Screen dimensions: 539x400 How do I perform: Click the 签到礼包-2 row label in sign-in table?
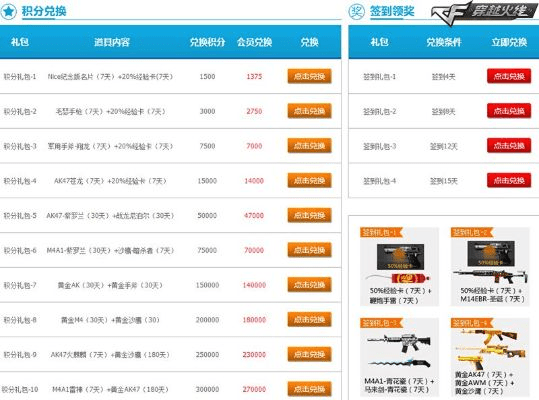380,111
